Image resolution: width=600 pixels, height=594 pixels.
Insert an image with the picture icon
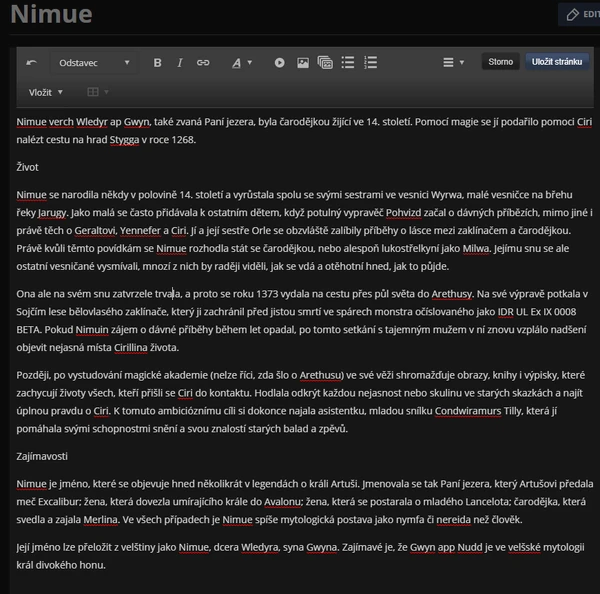[x=303, y=63]
